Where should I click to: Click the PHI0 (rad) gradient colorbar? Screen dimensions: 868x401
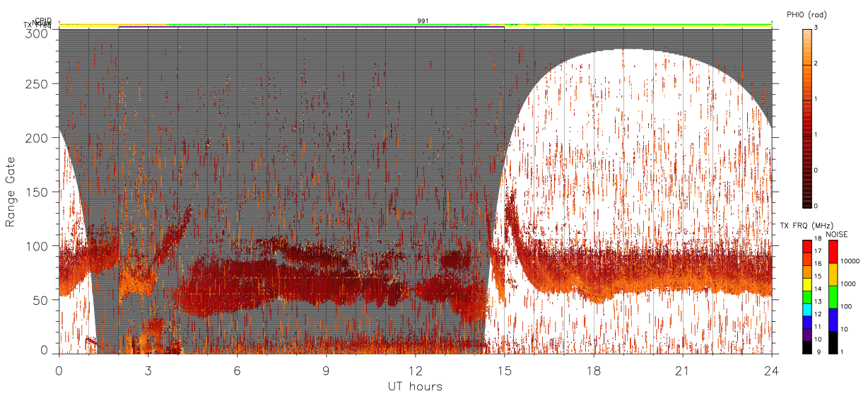[x=807, y=117]
